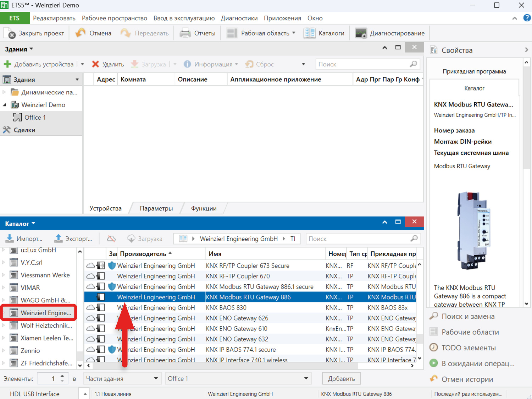Increment the Элементы count stepper up
The image size is (532, 399).
point(62,376)
